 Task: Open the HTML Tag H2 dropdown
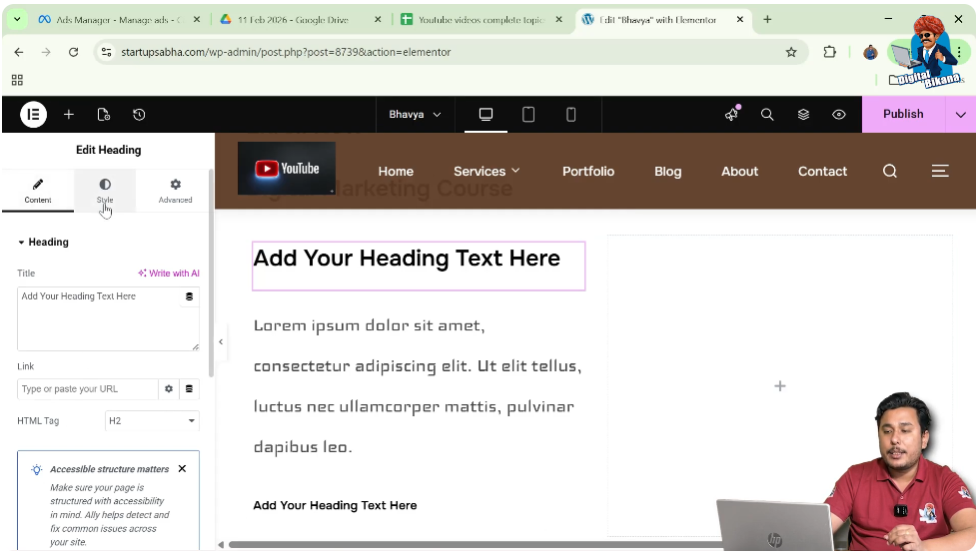pos(152,421)
